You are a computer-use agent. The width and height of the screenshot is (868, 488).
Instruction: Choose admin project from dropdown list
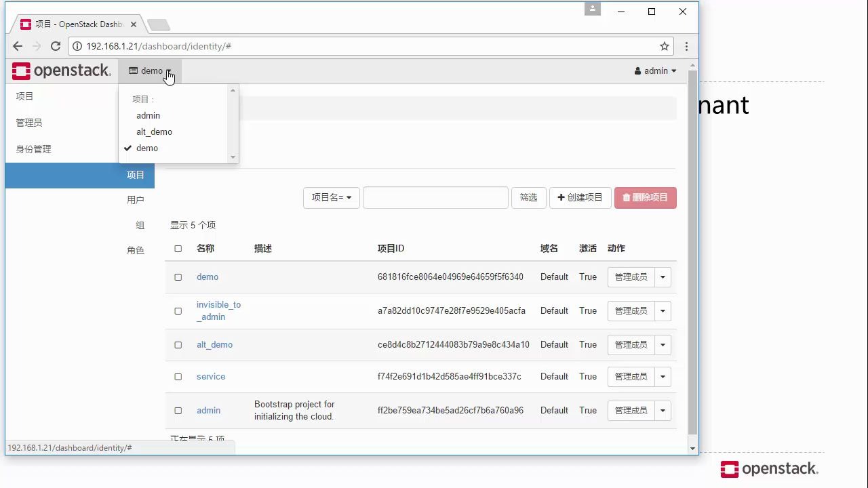pos(148,115)
